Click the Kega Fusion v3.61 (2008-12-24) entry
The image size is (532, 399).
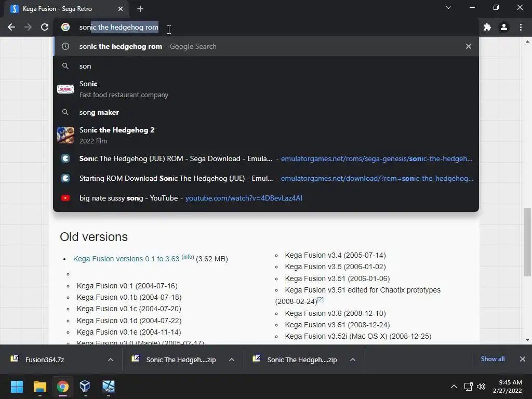337,325
